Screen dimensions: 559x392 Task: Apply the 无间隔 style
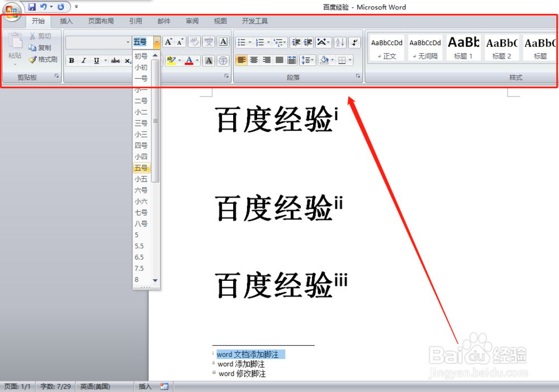pyautogui.click(x=425, y=47)
